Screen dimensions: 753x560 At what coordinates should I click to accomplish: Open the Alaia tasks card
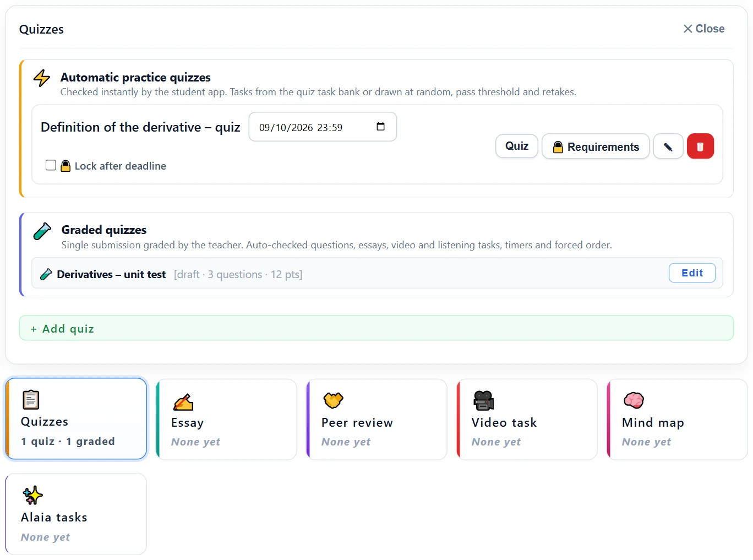click(76, 514)
